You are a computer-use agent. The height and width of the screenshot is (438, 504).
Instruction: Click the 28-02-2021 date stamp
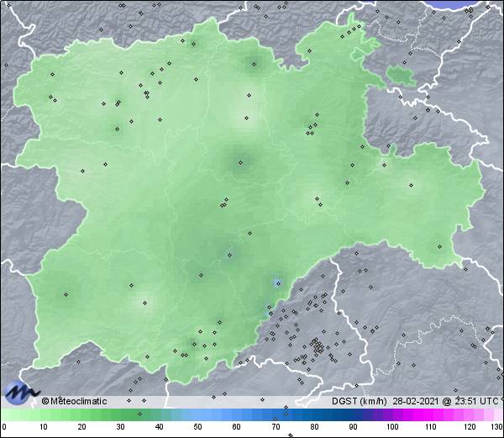(x=416, y=401)
